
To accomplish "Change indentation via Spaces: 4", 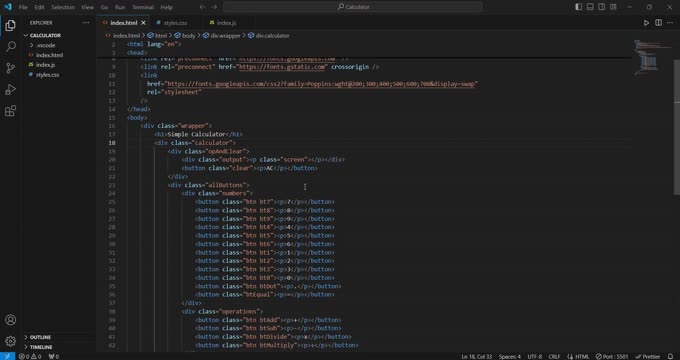I will coord(510,357).
